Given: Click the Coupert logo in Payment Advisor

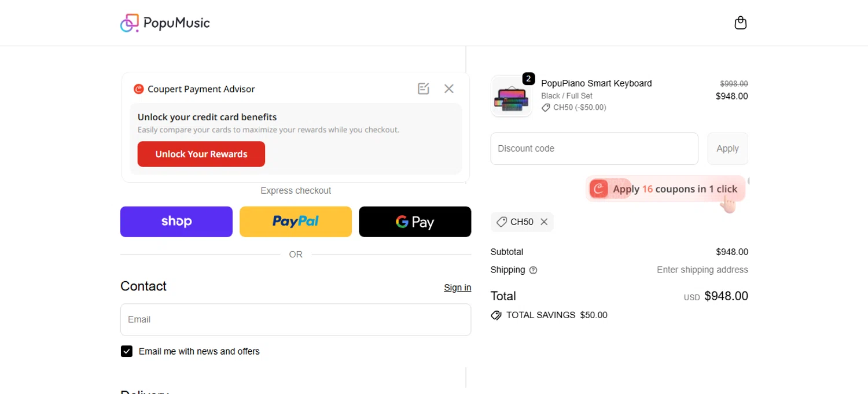Looking at the screenshot, I should click(x=138, y=89).
